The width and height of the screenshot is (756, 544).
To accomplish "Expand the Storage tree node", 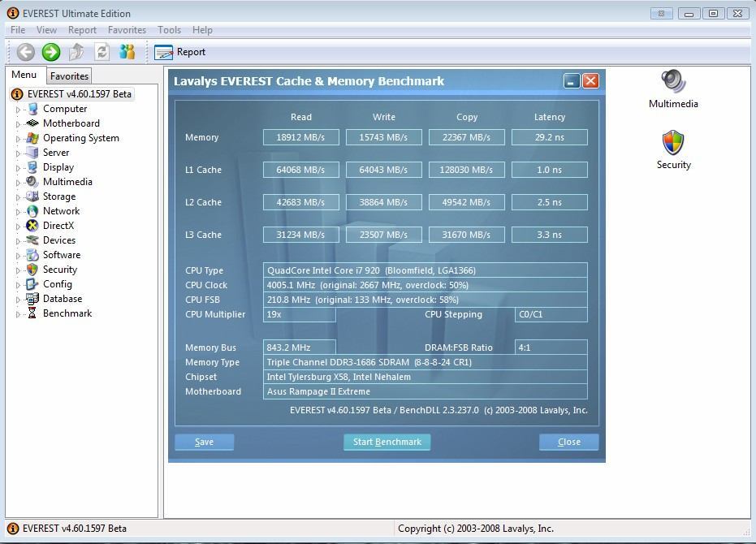I will tap(18, 197).
